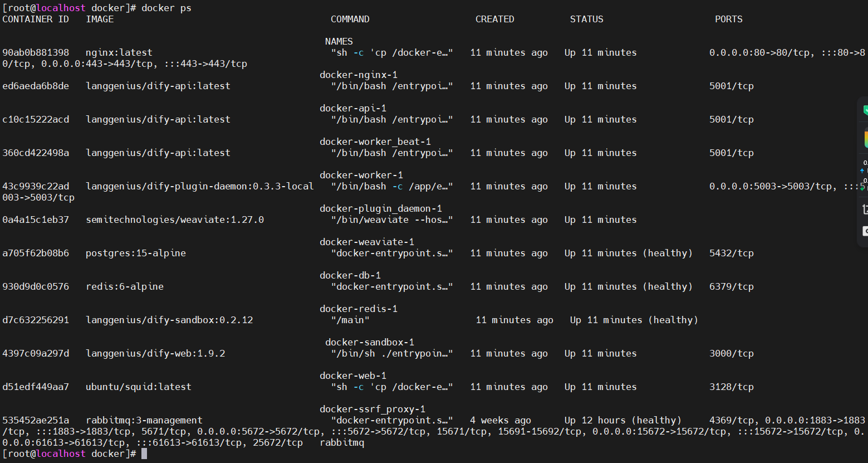Click the "/main" command of dify-sandbox

[350, 320]
